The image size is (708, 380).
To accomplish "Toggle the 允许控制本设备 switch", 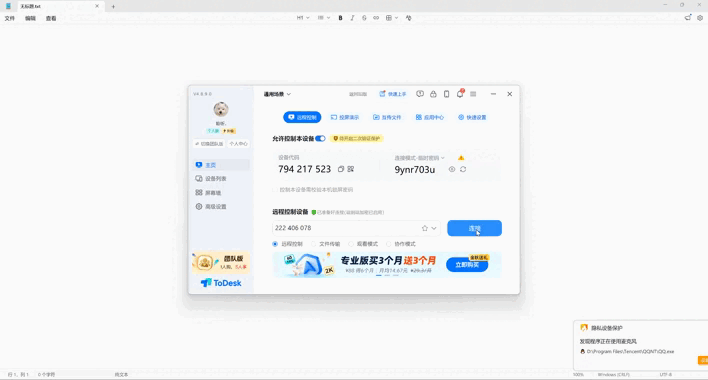I will [x=320, y=139].
